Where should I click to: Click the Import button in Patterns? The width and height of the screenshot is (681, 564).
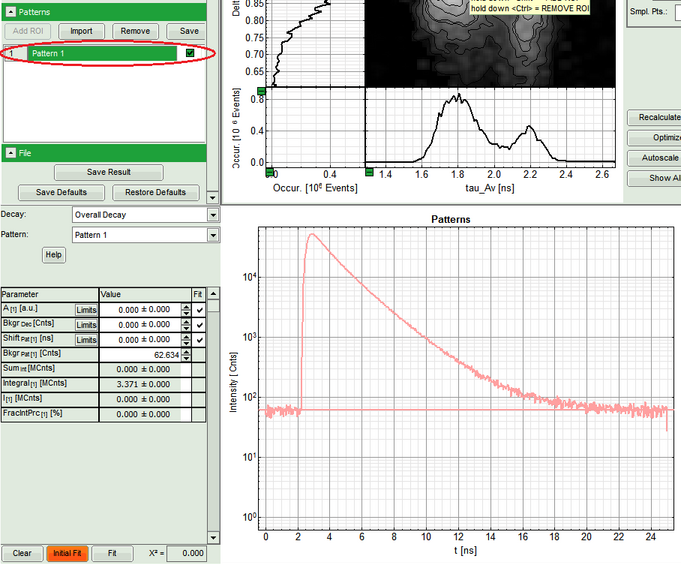click(81, 31)
